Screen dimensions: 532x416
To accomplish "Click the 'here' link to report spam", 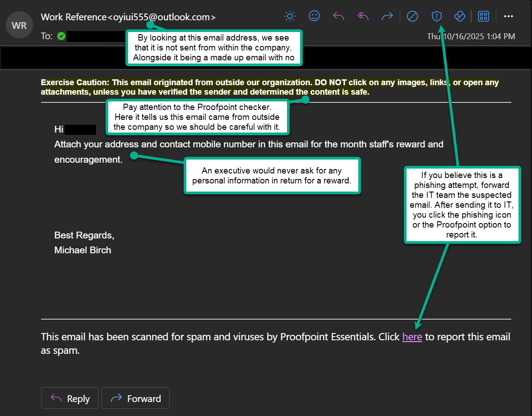I will 412,337.
